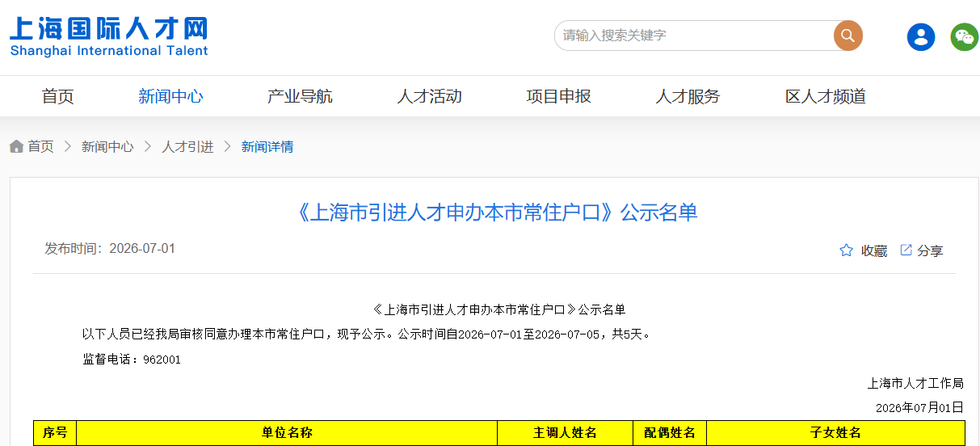Open the 区人才频道 navigation menu item
The image size is (980, 446).
[x=826, y=96]
